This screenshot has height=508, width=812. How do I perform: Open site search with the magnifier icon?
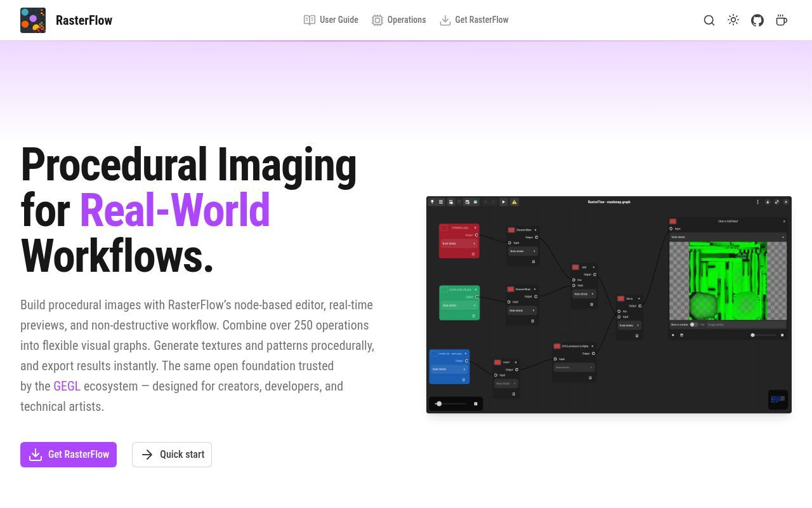709,20
